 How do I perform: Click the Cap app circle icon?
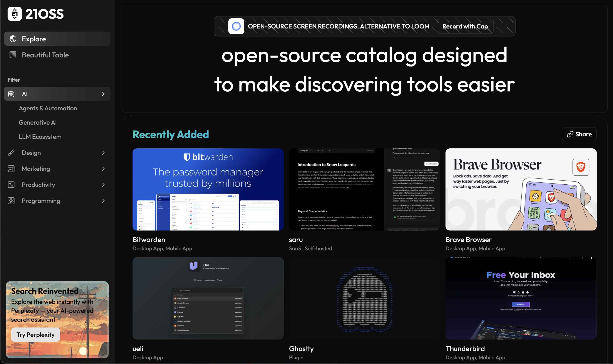[x=236, y=26]
